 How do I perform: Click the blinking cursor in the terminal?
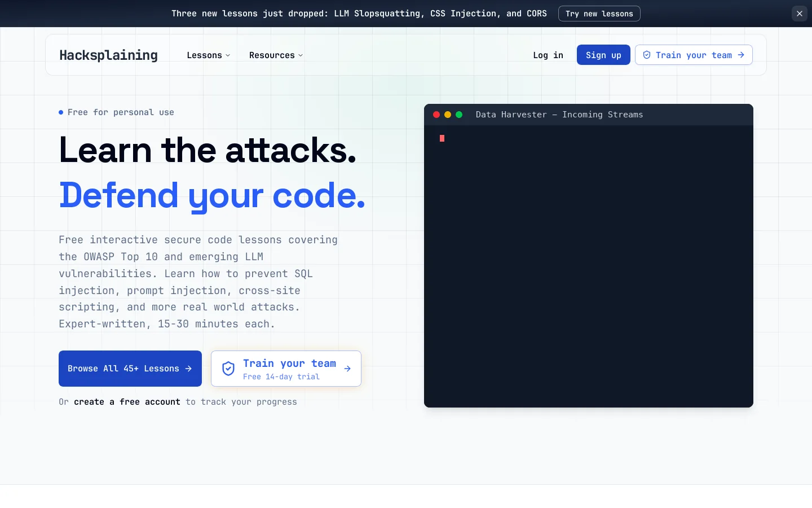click(x=442, y=138)
